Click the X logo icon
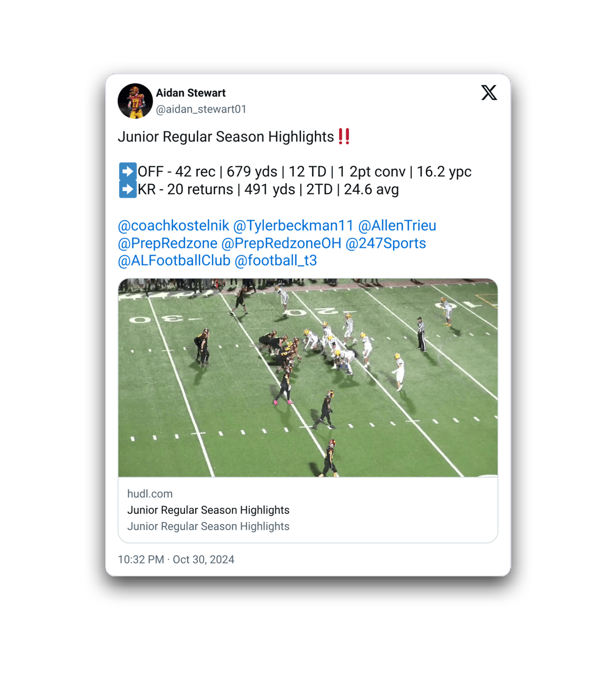 coord(489,93)
